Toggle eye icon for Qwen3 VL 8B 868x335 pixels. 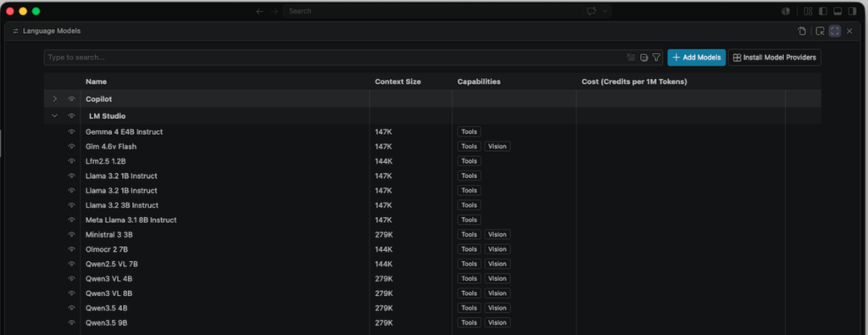coord(71,293)
